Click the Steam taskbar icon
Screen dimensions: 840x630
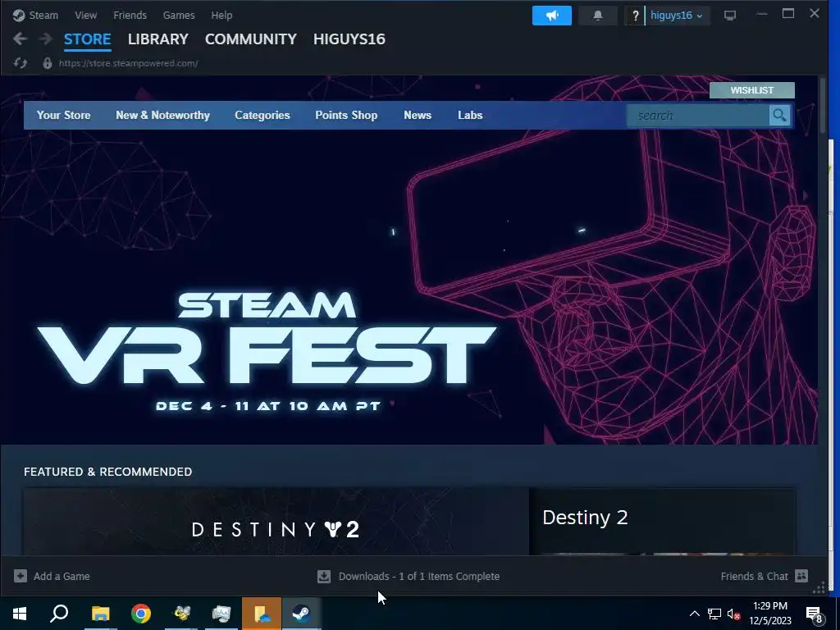302,614
